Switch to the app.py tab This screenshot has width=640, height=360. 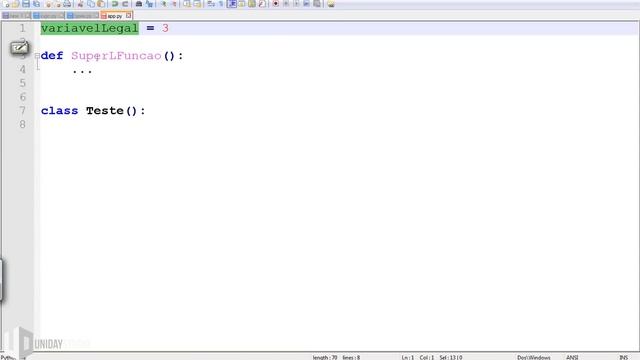click(x=115, y=16)
